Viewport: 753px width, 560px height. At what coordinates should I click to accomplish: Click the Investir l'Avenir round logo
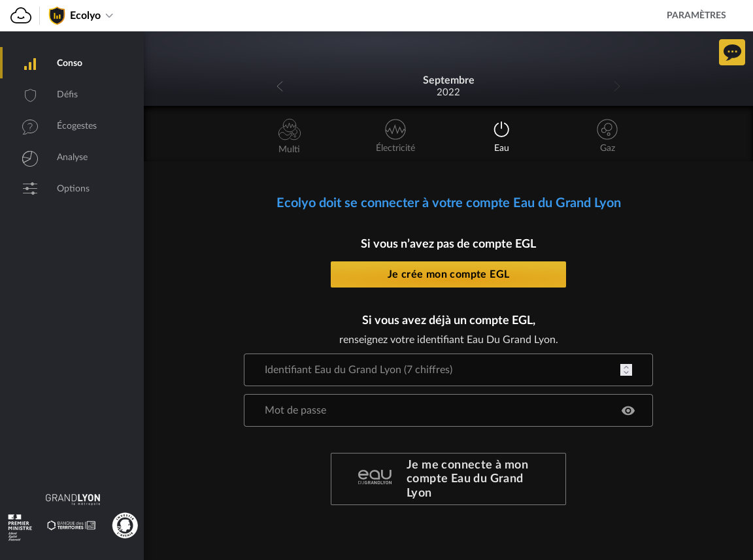pos(125,525)
